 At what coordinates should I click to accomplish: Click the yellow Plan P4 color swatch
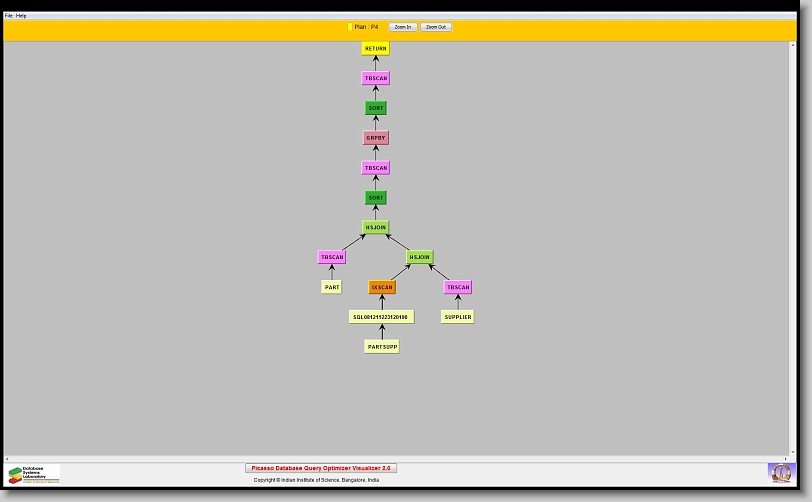click(350, 27)
